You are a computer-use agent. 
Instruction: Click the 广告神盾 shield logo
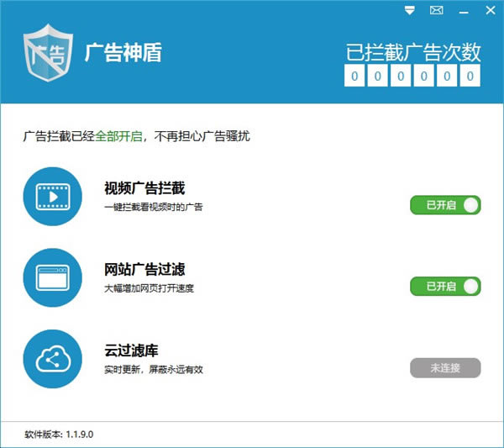tap(48, 53)
